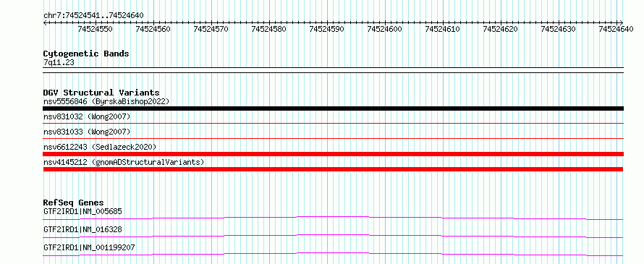Click the Cytogenetic Bands track title
644x264 pixels.
tap(86, 54)
